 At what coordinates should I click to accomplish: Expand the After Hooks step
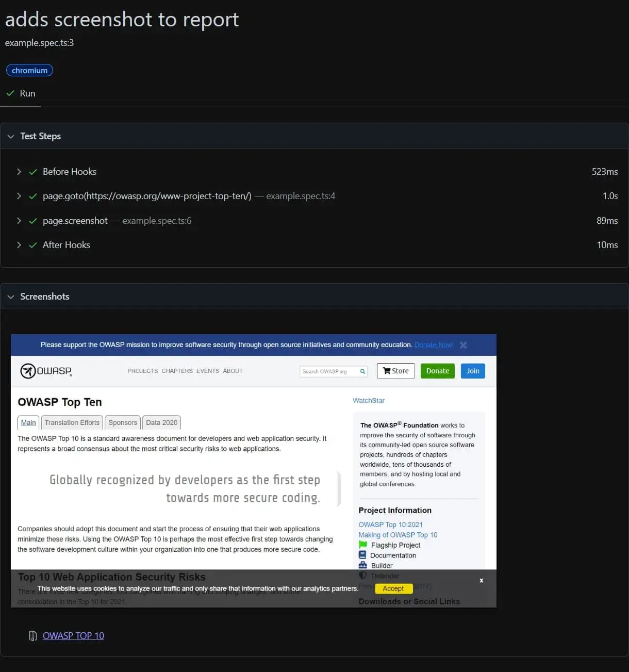click(x=19, y=245)
